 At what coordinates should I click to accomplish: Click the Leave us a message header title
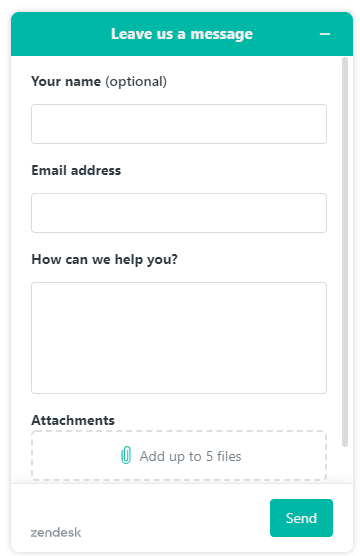point(182,34)
